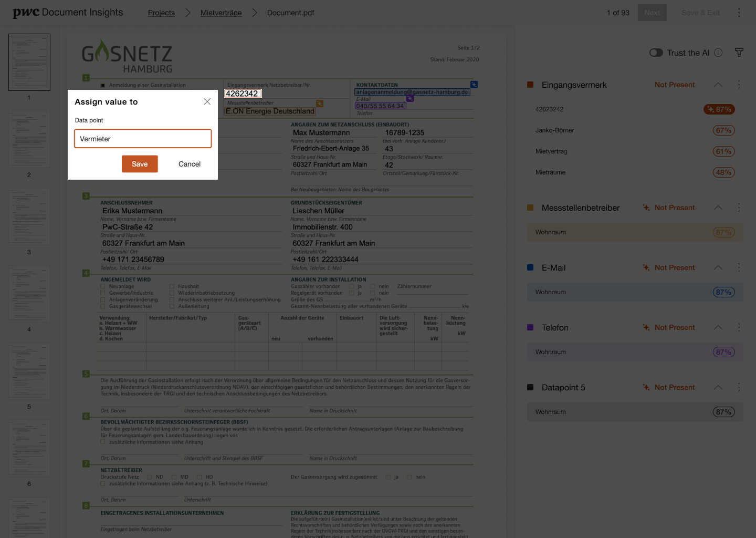Collapse the Messstellenbetreiber section chevron
Viewport: 756px width, 538px height.
click(x=718, y=208)
